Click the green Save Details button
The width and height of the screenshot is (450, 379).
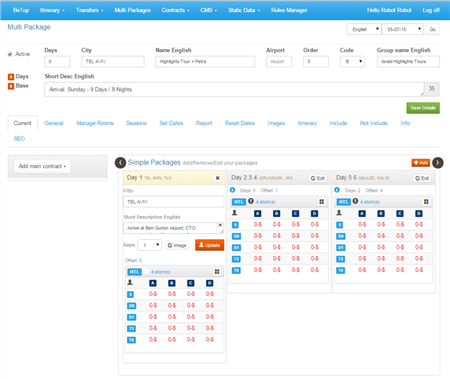tap(423, 108)
